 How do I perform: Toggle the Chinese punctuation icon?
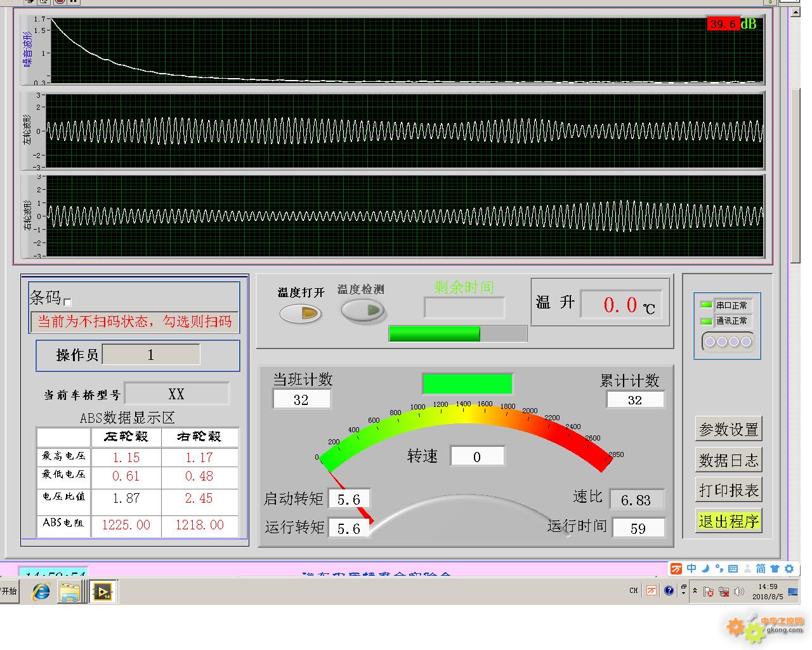point(719,569)
